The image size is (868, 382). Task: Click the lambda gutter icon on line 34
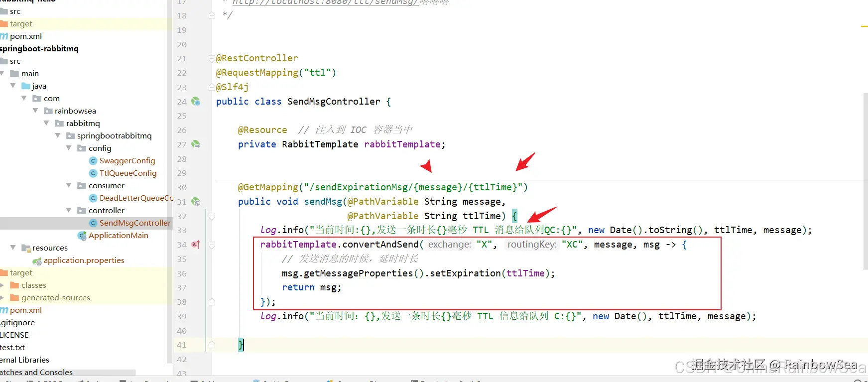point(196,245)
